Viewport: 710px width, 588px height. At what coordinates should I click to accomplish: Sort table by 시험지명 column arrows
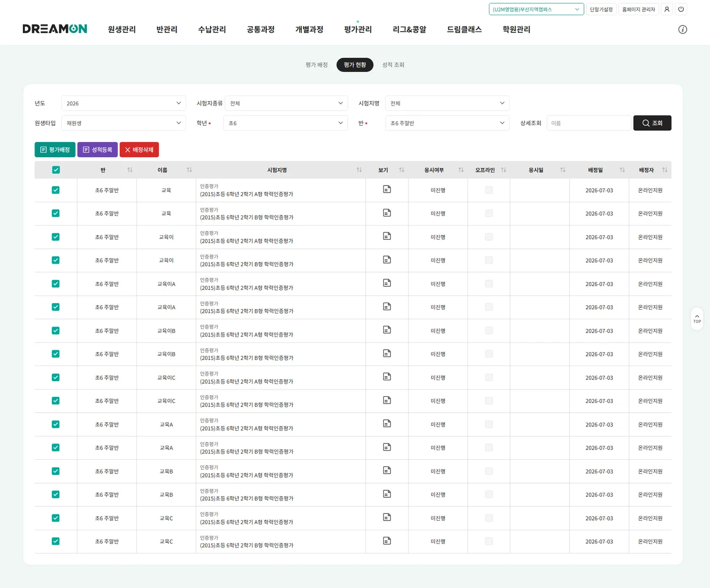359,170
